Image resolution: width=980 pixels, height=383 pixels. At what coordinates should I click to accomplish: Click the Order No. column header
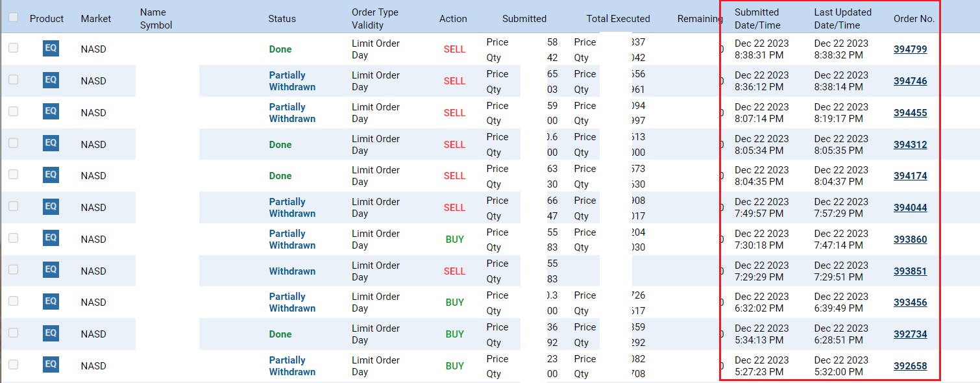914,19
